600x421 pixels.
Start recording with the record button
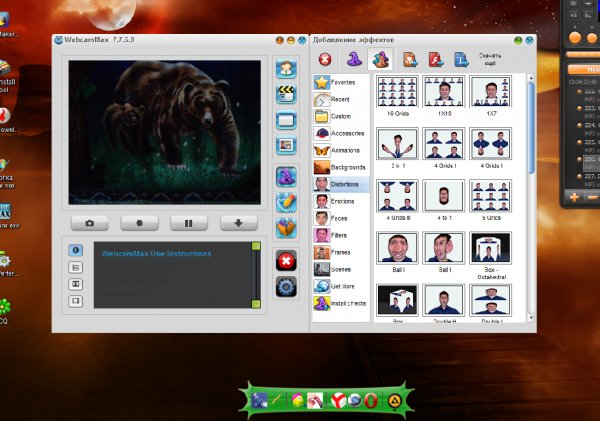139,223
